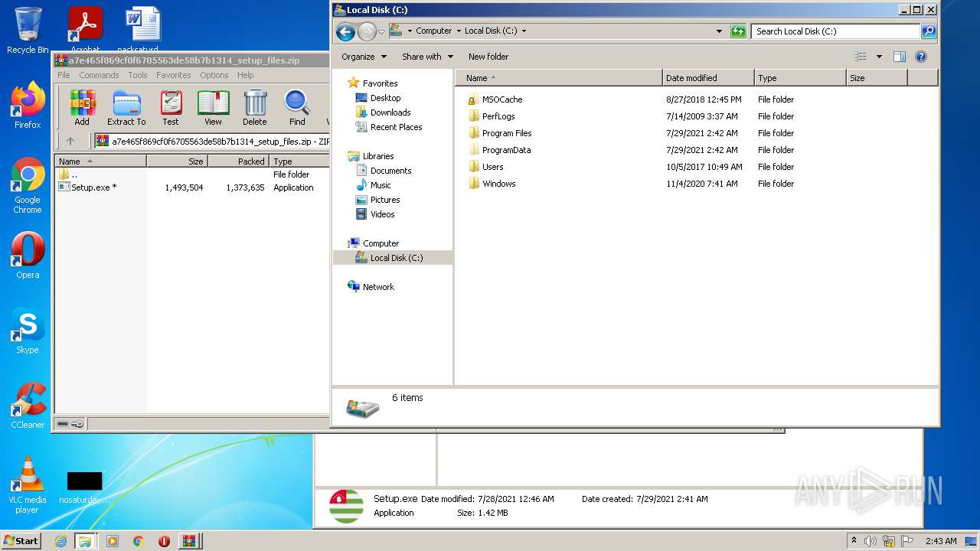Sort by Name column in Explorer

pyautogui.click(x=559, y=78)
